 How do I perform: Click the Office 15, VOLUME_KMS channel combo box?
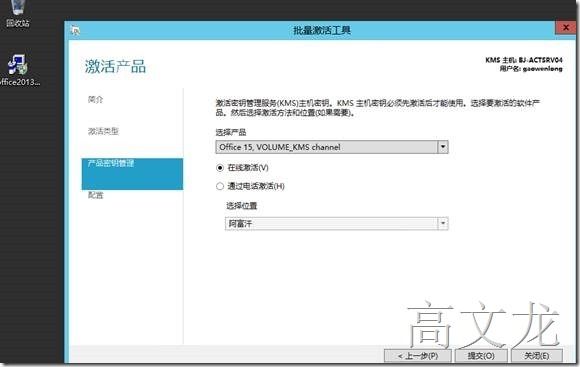332,147
